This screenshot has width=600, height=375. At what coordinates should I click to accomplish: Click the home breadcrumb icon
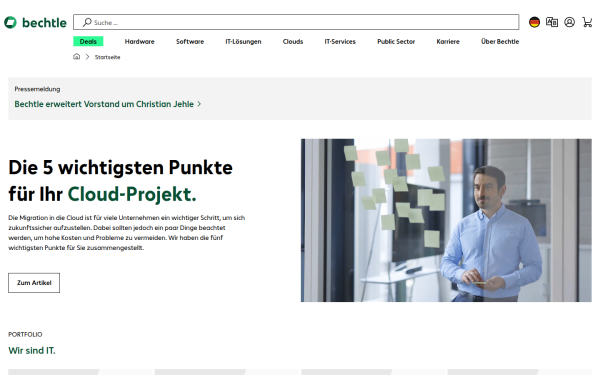tap(77, 57)
